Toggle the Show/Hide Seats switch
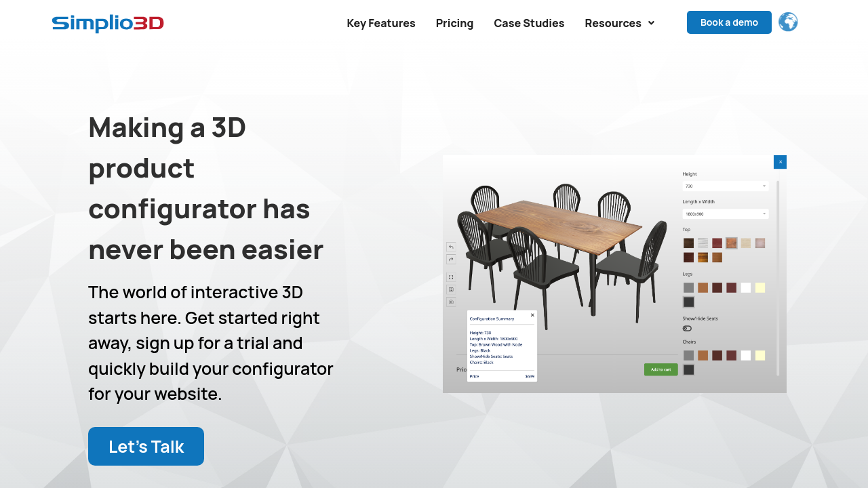The image size is (868, 488). [687, 329]
